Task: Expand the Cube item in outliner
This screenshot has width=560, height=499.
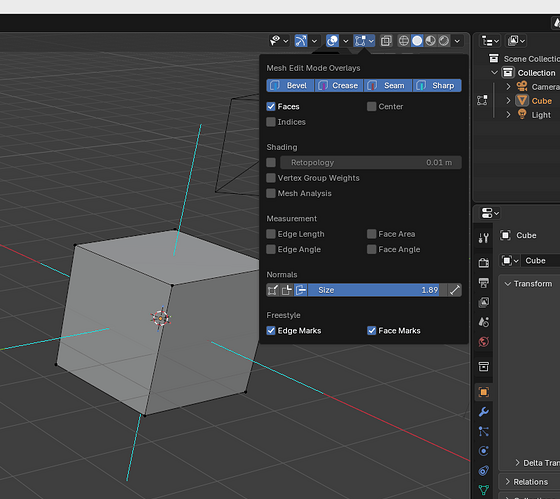Action: [x=508, y=101]
